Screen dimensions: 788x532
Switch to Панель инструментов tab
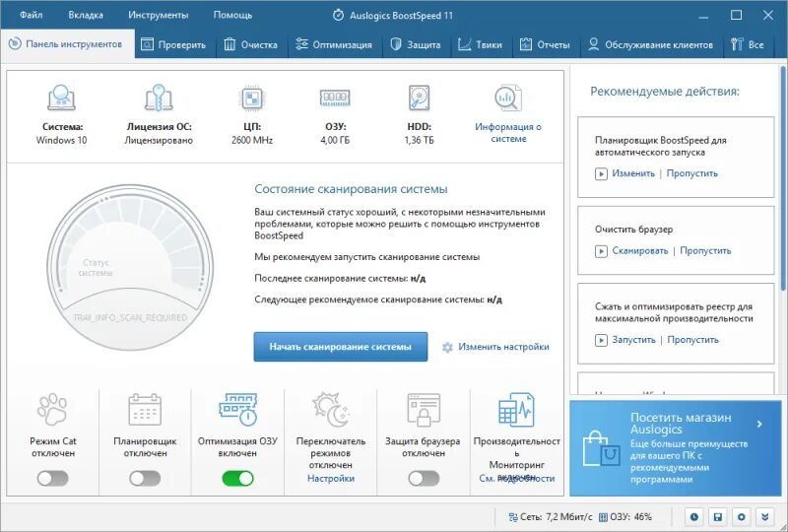(x=67, y=44)
